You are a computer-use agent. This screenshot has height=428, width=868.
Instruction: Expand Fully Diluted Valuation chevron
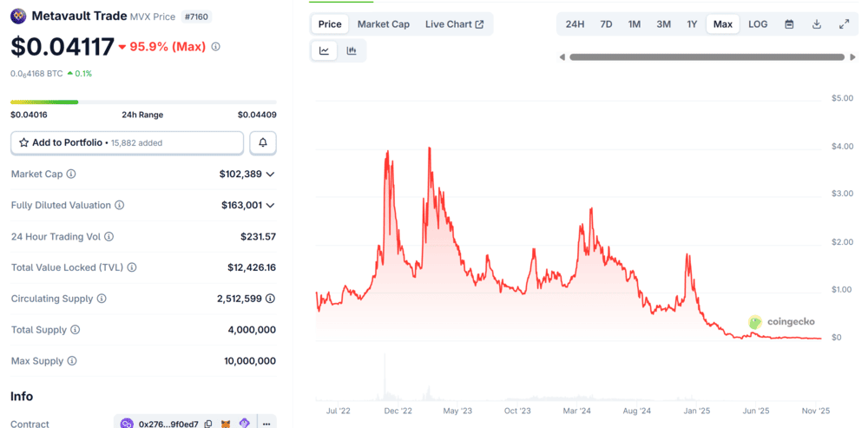(x=270, y=205)
